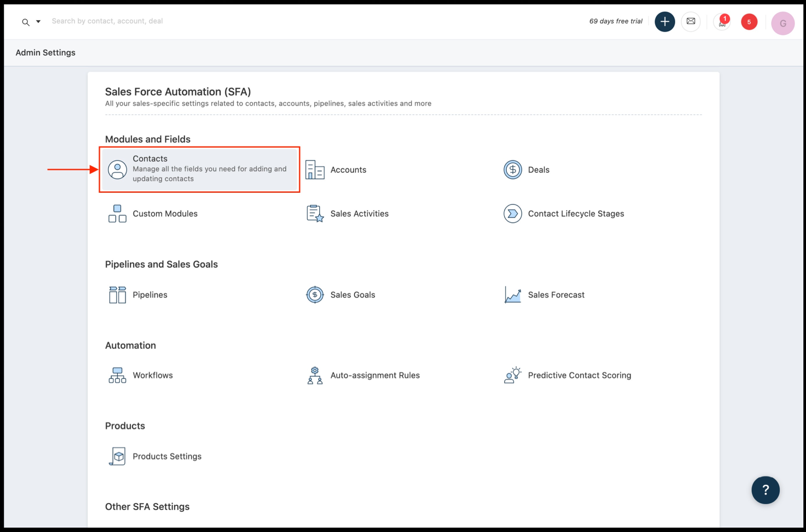Click the Custom Modules blocks icon
The image size is (806, 532).
(117, 213)
